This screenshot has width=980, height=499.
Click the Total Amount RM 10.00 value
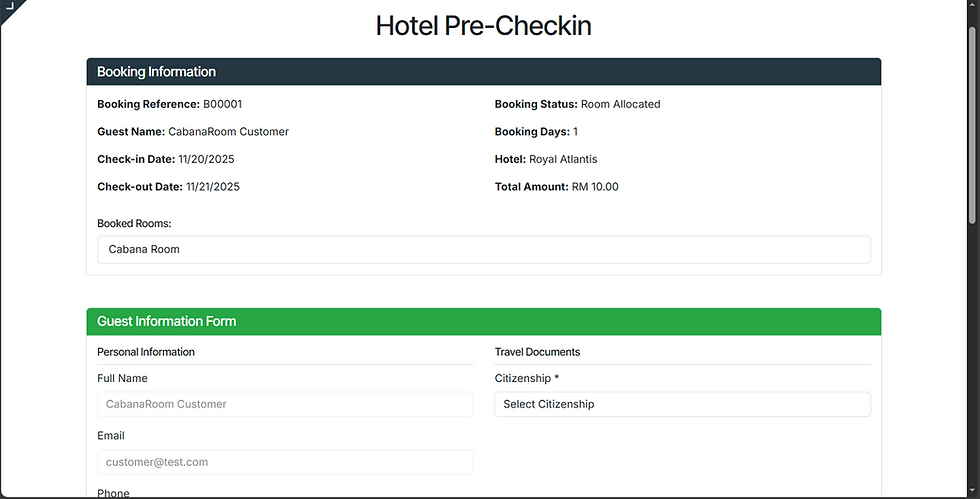tap(594, 187)
